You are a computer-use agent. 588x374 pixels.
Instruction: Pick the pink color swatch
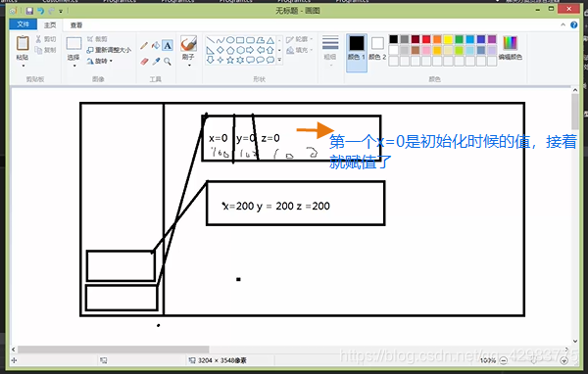[x=426, y=50]
